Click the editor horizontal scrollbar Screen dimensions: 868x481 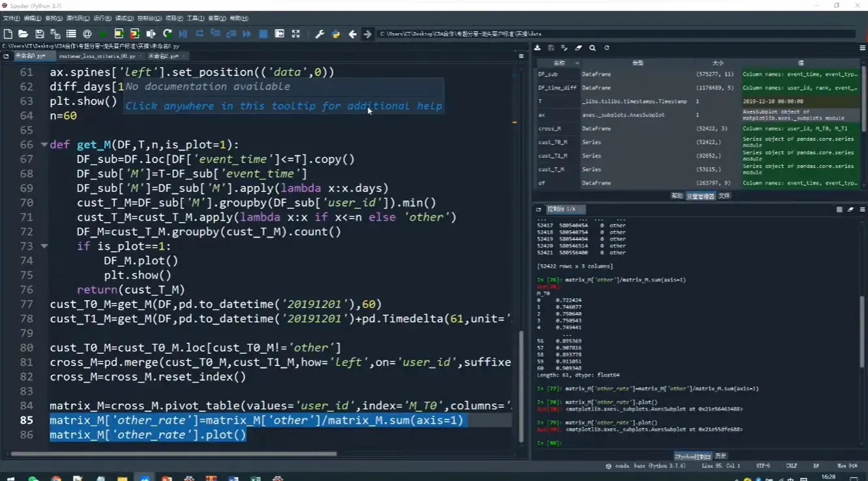(173, 454)
